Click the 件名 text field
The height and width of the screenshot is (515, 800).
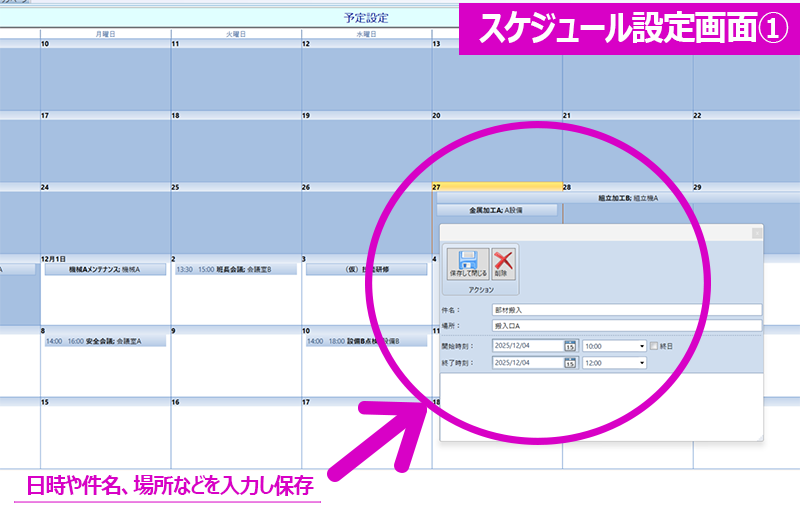(x=627, y=310)
